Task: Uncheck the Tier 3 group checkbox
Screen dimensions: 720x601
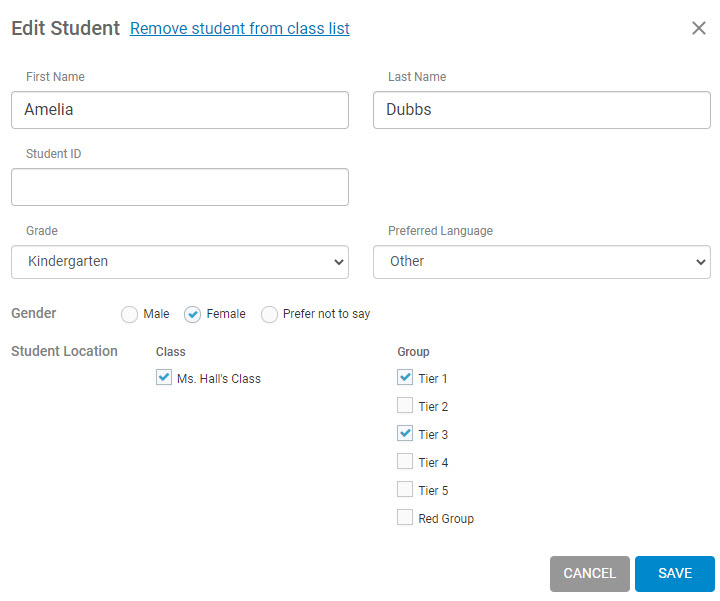Action: [405, 433]
